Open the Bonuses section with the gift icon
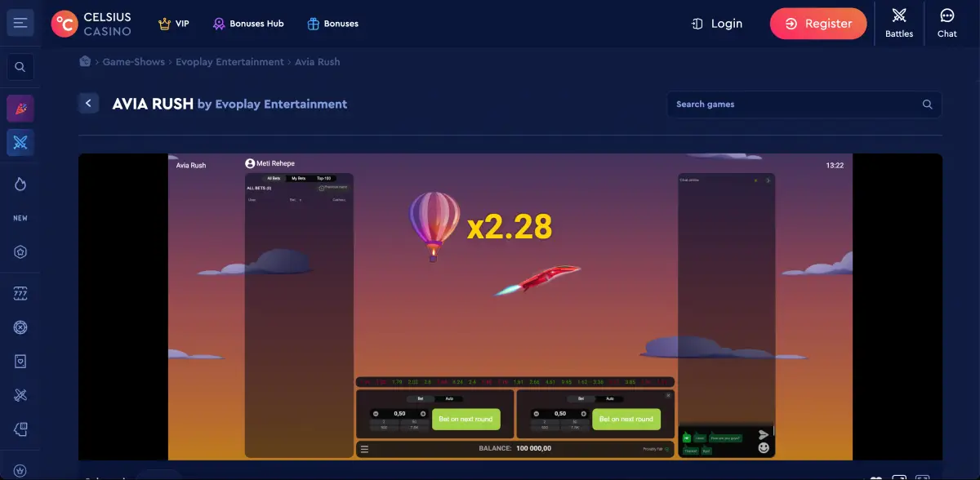This screenshot has height=480, width=980. (x=332, y=24)
